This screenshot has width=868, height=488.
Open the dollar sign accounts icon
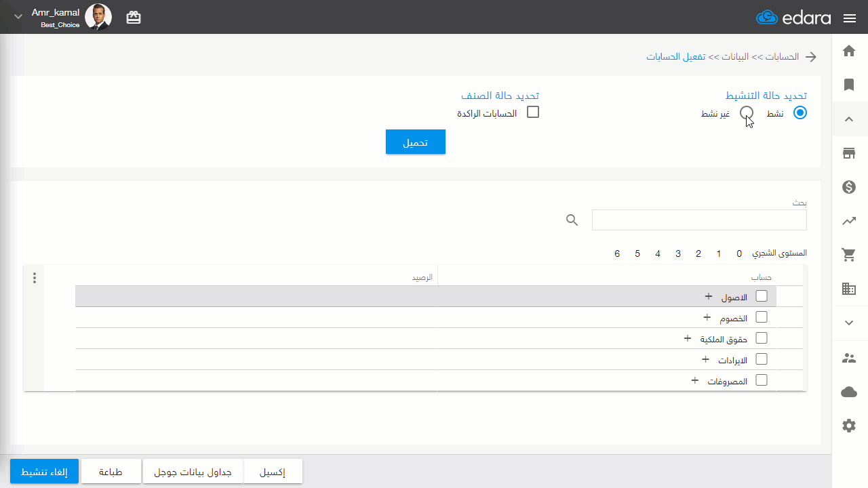(848, 187)
